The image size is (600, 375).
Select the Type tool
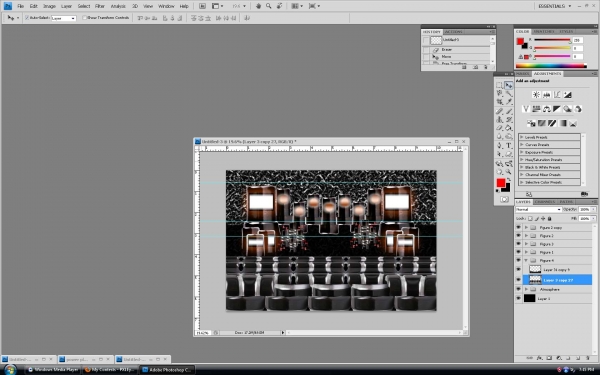pyautogui.click(x=509, y=145)
